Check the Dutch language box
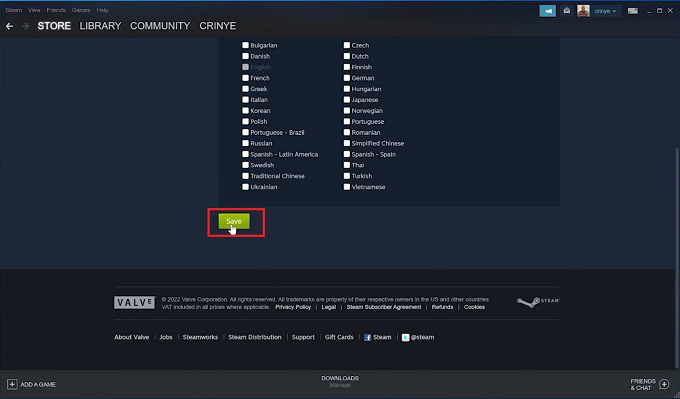Screen dimensions: 680x399 pos(347,56)
